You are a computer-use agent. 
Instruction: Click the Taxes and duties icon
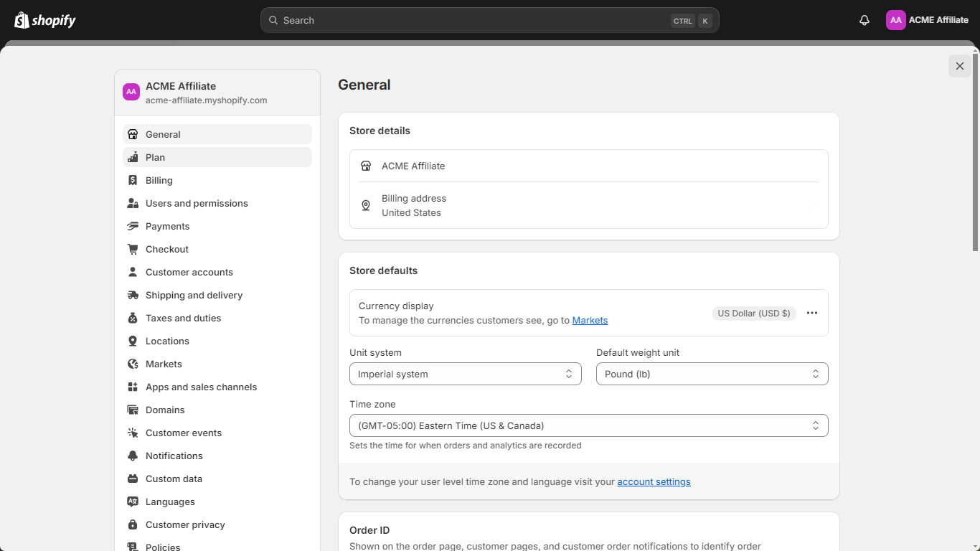click(133, 318)
